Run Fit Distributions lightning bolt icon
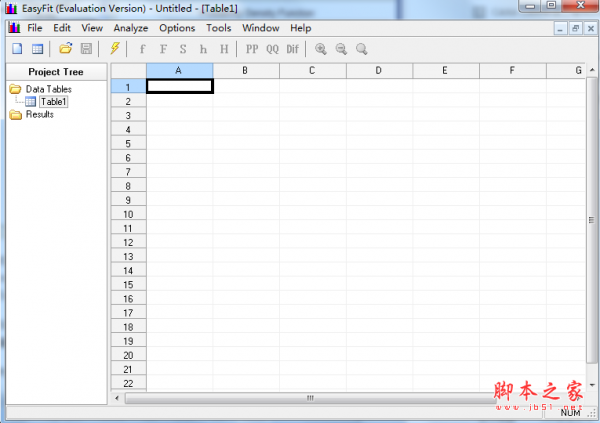The height and width of the screenshot is (423, 600). 114,49
